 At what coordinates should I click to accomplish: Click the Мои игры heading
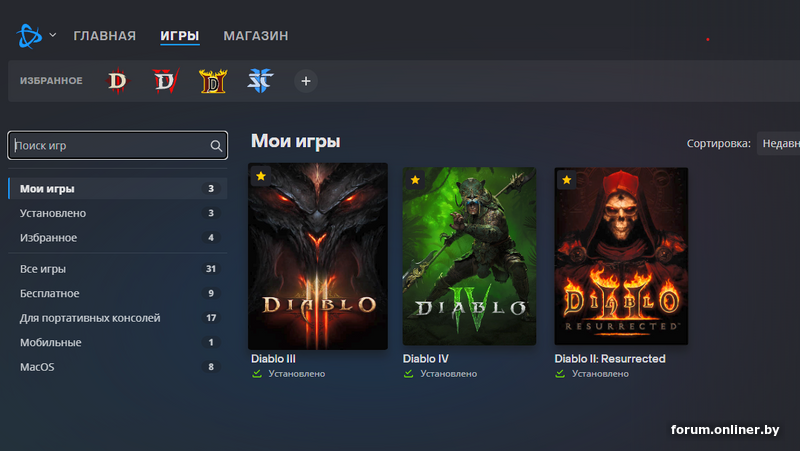pyautogui.click(x=295, y=141)
